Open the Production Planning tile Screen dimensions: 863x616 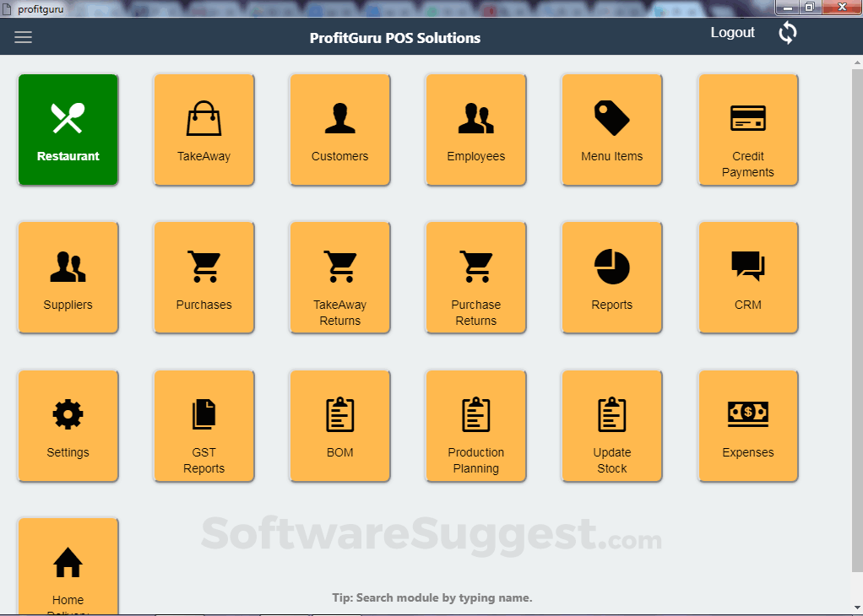(x=476, y=426)
